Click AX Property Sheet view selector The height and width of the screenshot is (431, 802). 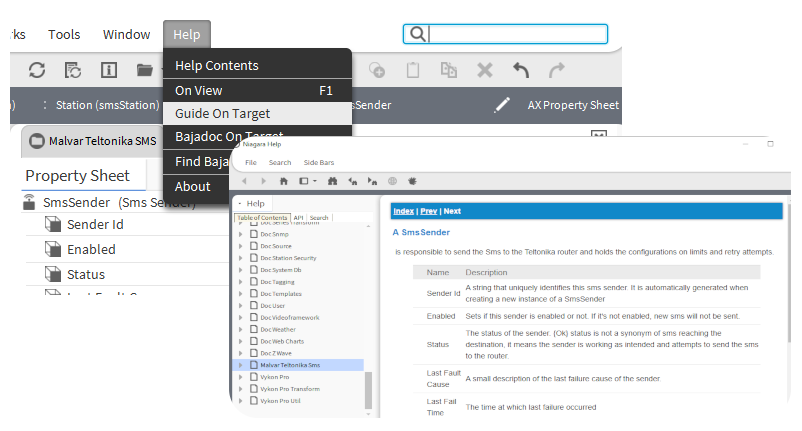[573, 105]
